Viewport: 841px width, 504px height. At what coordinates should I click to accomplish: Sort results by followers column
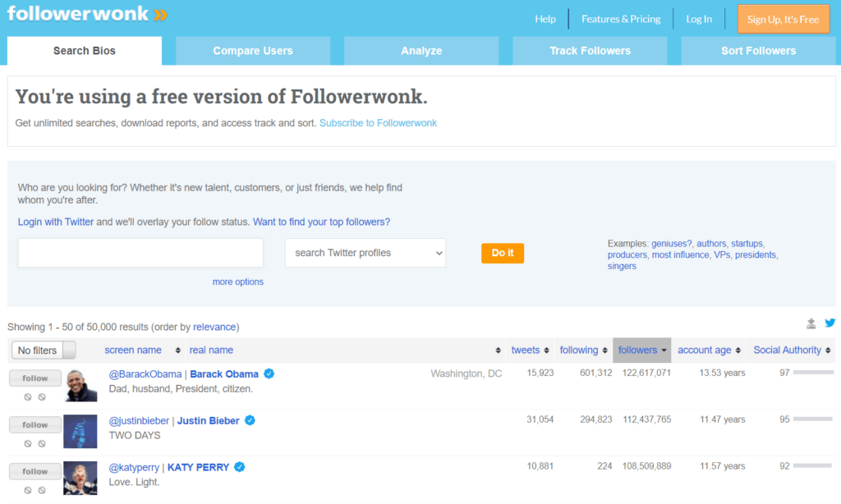[641, 351]
